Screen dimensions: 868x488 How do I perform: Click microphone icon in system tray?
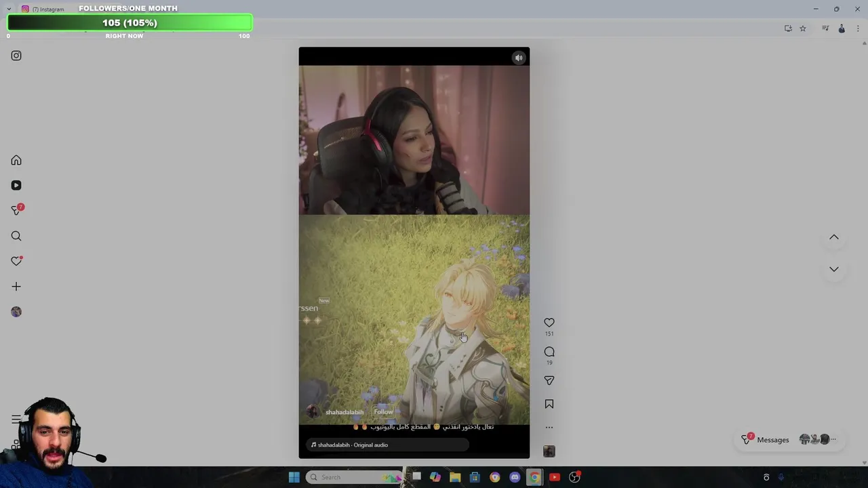[x=781, y=477]
